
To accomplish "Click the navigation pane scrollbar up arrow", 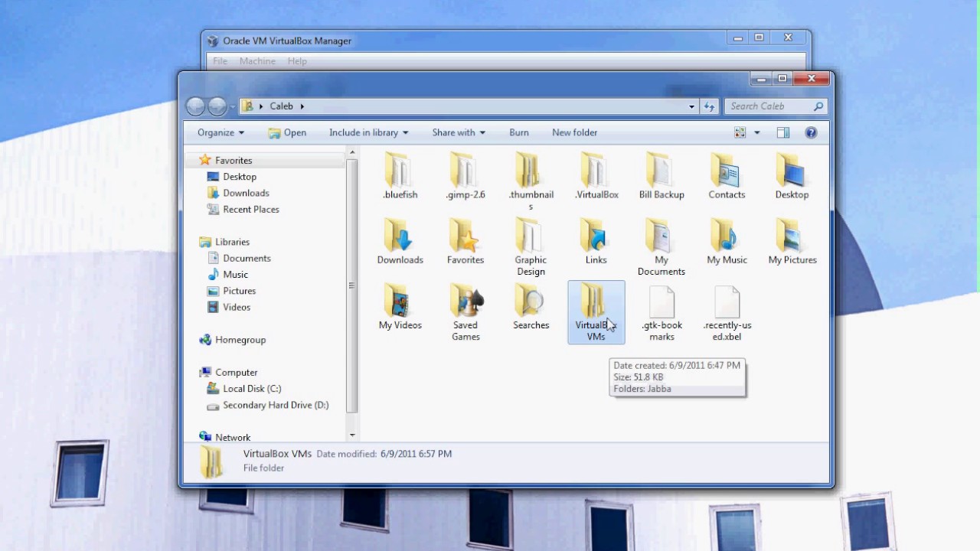I will click(x=352, y=154).
